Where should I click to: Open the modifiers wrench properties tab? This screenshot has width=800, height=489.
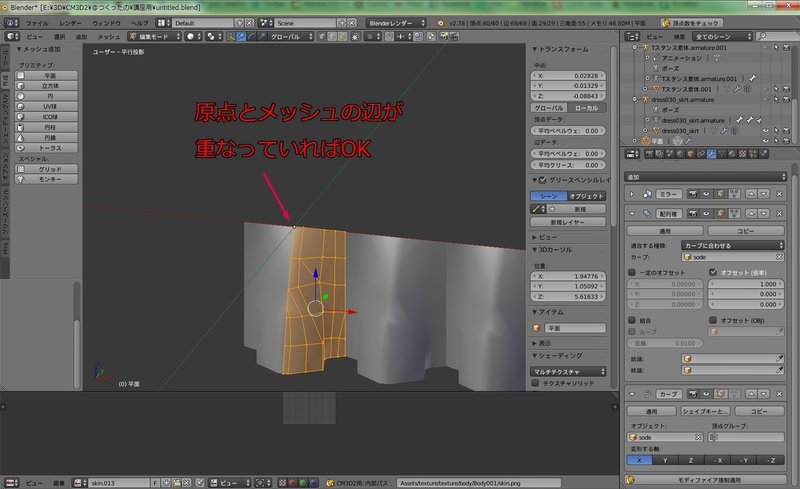711,154
